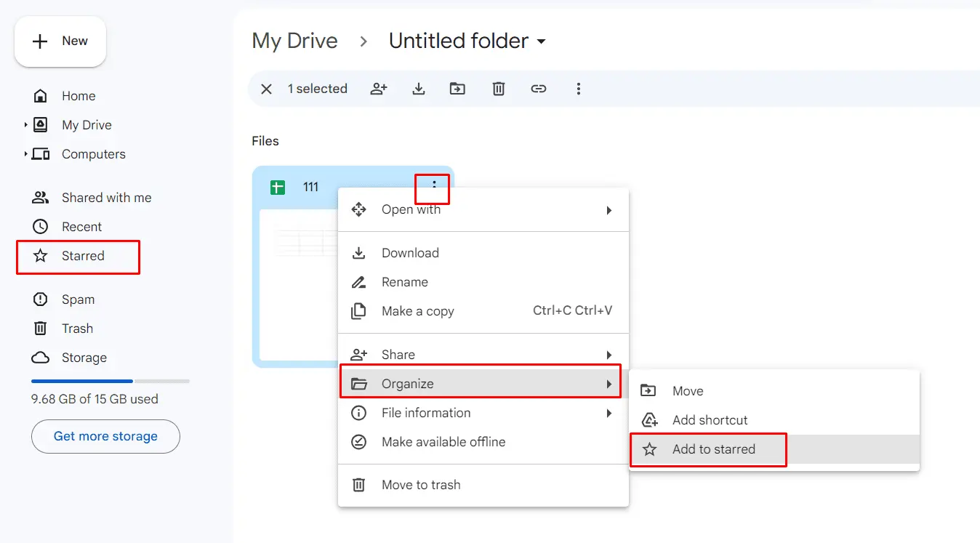Deselect files with the X button
Image resolution: width=980 pixels, height=543 pixels.
266,88
